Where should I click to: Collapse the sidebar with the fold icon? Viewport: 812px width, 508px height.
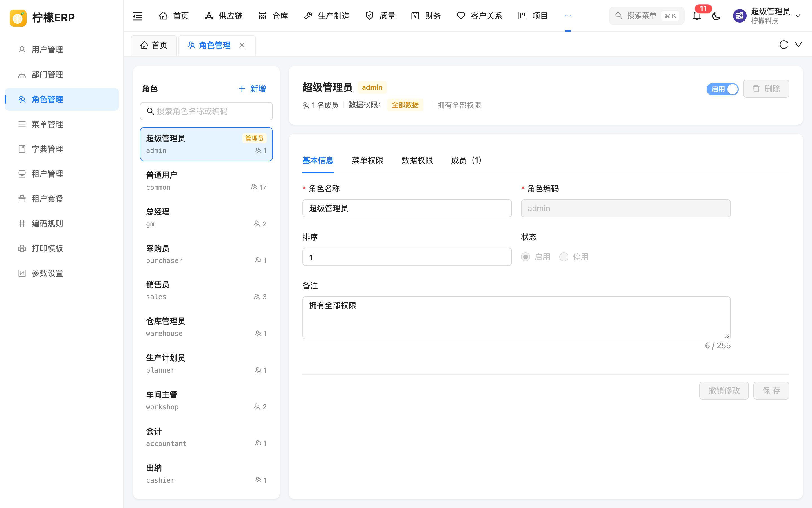[x=138, y=16]
